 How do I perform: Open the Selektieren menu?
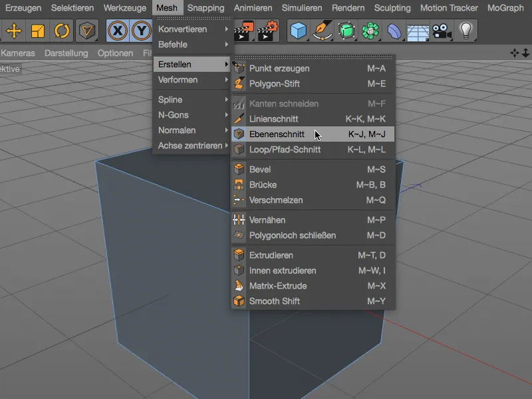(x=72, y=8)
